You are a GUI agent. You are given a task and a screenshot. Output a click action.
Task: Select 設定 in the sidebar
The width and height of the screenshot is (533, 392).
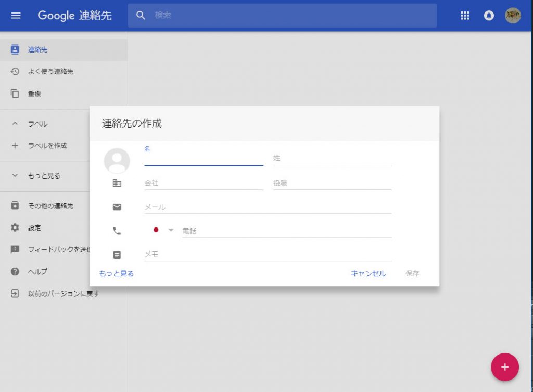34,228
